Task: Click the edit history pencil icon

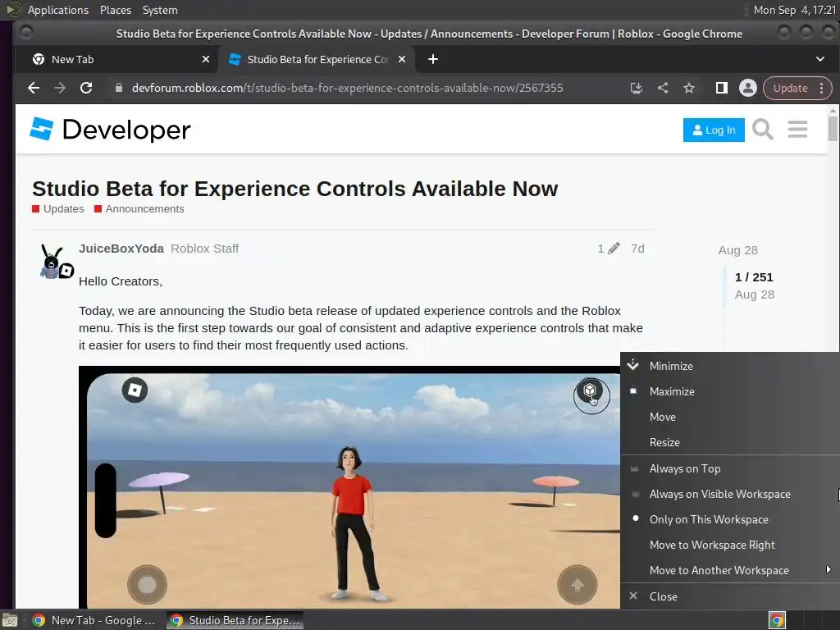Action: point(614,248)
